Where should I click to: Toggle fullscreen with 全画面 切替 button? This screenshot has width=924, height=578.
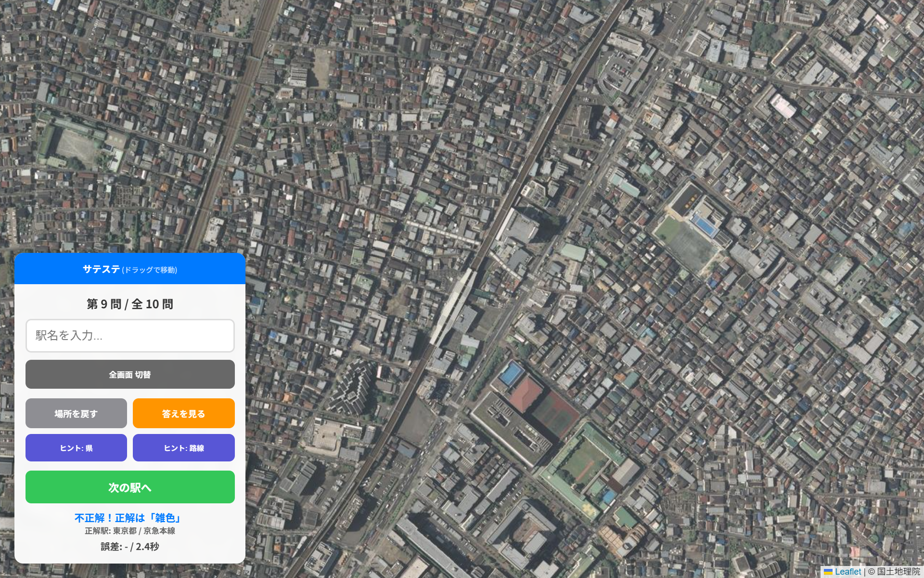[130, 374]
